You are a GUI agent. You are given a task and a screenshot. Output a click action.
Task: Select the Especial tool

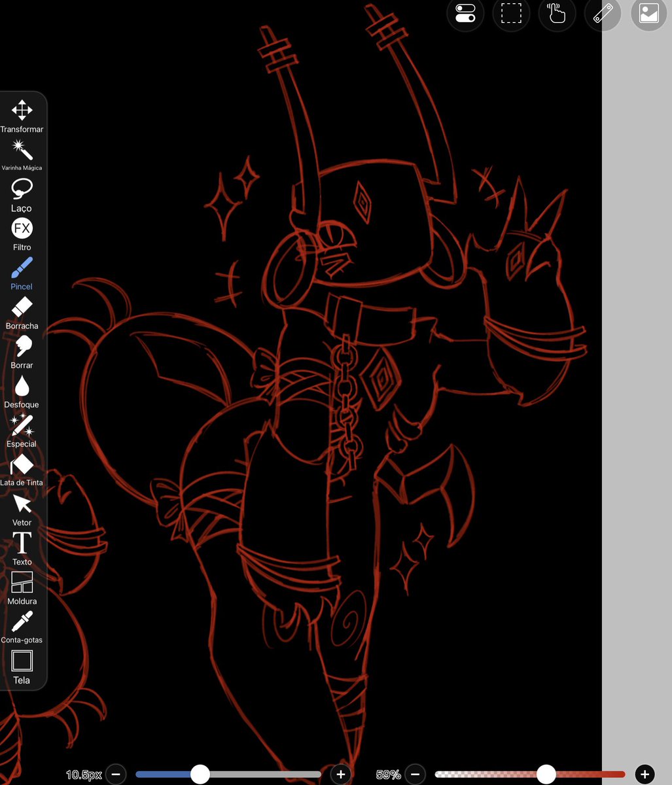pyautogui.click(x=22, y=430)
